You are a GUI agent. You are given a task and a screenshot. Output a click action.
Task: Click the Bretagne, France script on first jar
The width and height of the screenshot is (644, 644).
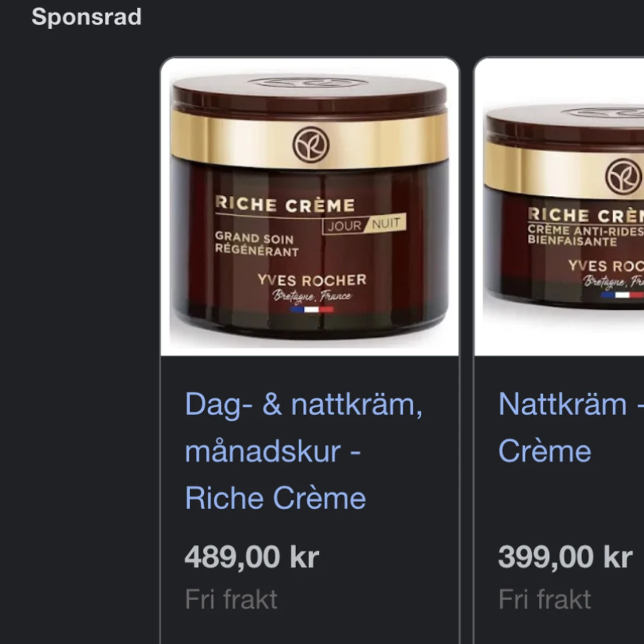[312, 296]
